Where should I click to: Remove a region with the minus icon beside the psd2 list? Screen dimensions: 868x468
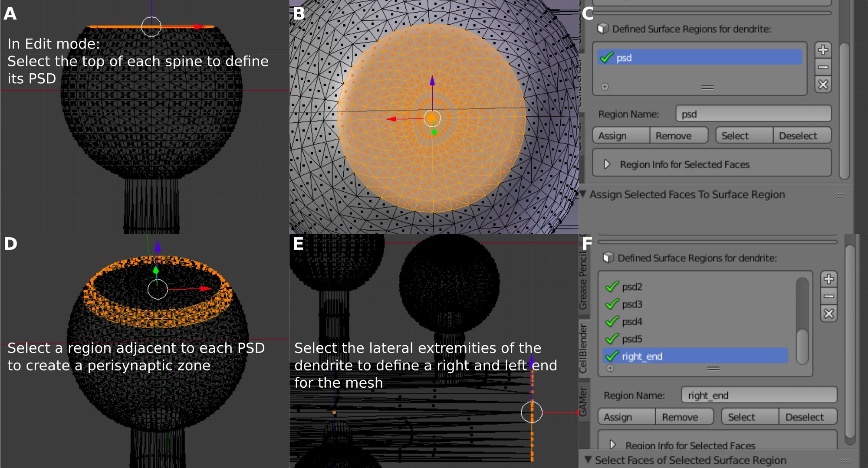[829, 297]
